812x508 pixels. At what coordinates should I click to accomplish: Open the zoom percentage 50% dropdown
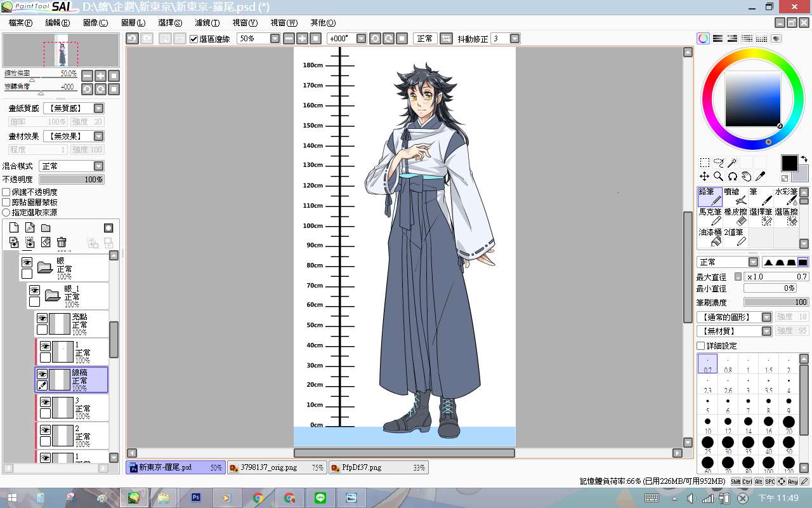click(x=275, y=39)
